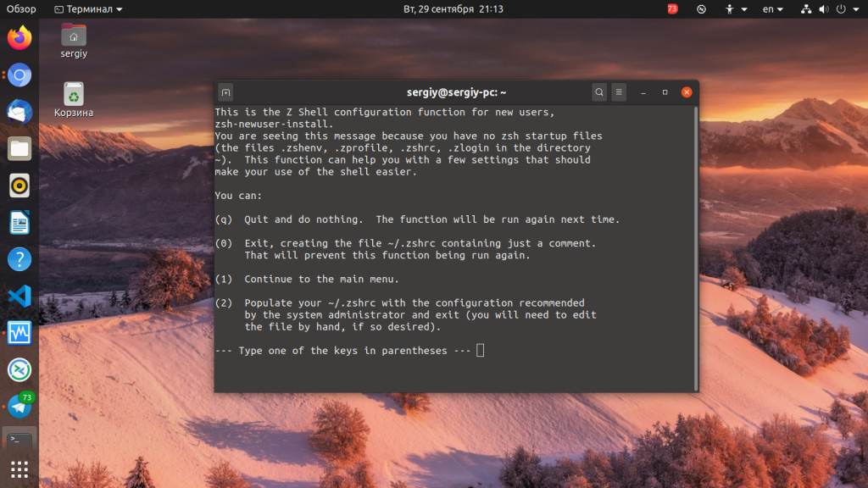Open Telegram with 73 unread badge
The width and height of the screenshot is (868, 488).
tap(19, 406)
